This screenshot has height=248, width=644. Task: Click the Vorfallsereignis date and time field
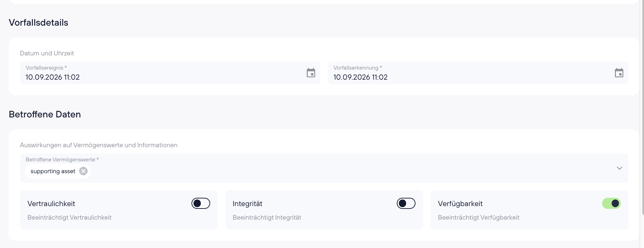pos(170,73)
